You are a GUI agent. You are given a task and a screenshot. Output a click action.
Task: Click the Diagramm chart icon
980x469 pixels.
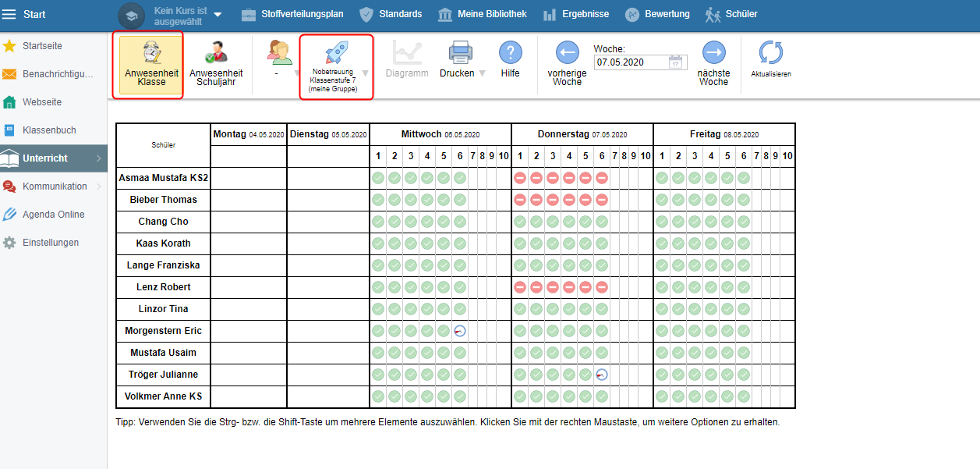[407, 52]
